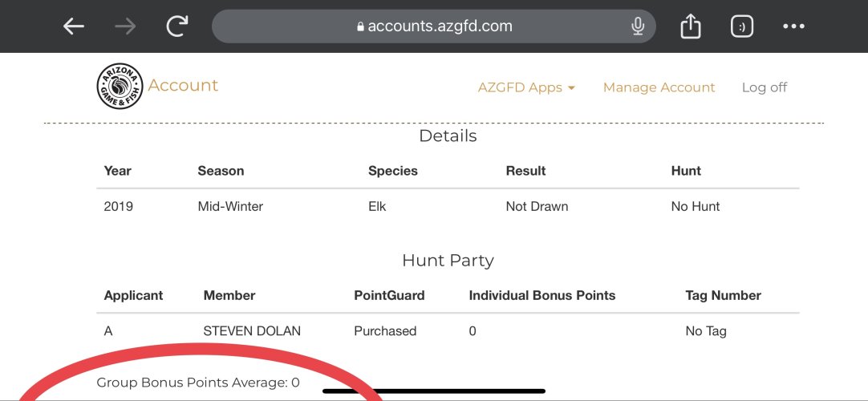
Task: Tap the microphone voice search icon
Action: tap(638, 26)
